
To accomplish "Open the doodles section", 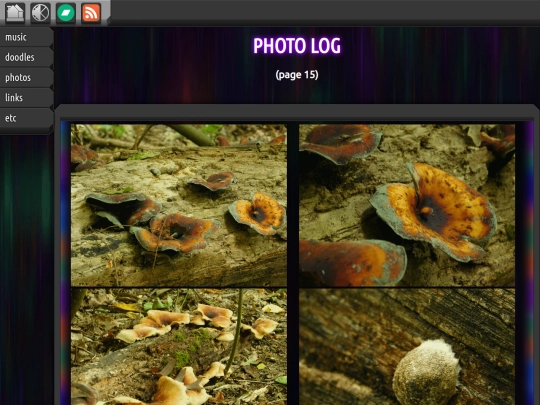I will 27,57.
